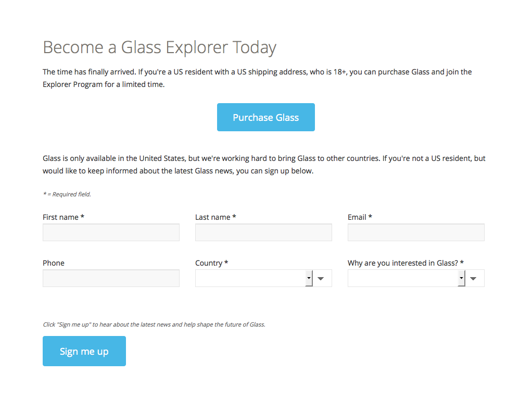Click the "Become a Glass Explorer Today" heading
The width and height of the screenshot is (532, 411).
[x=159, y=47]
